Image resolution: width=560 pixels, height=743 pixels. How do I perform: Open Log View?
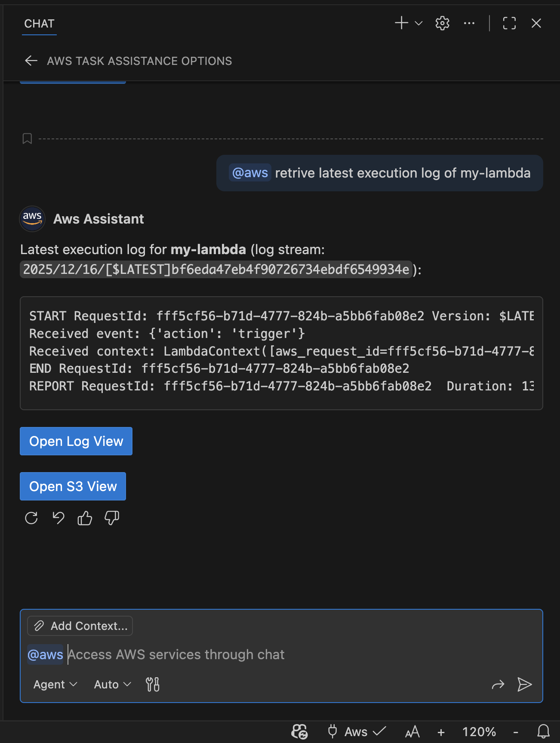[76, 441]
